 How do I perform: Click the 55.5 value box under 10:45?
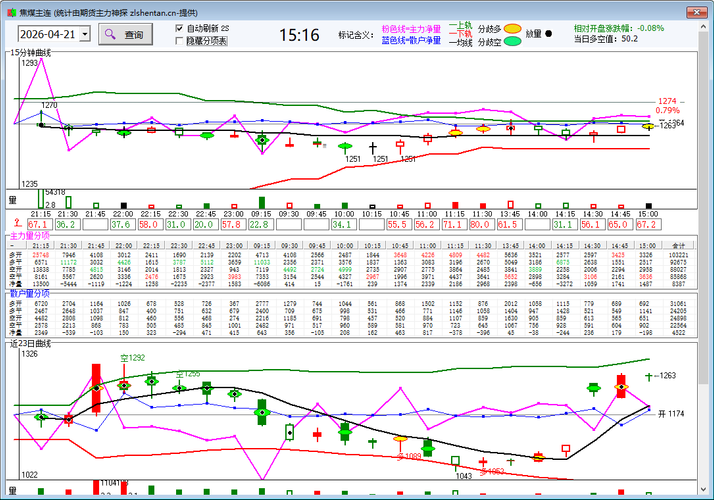click(x=399, y=224)
